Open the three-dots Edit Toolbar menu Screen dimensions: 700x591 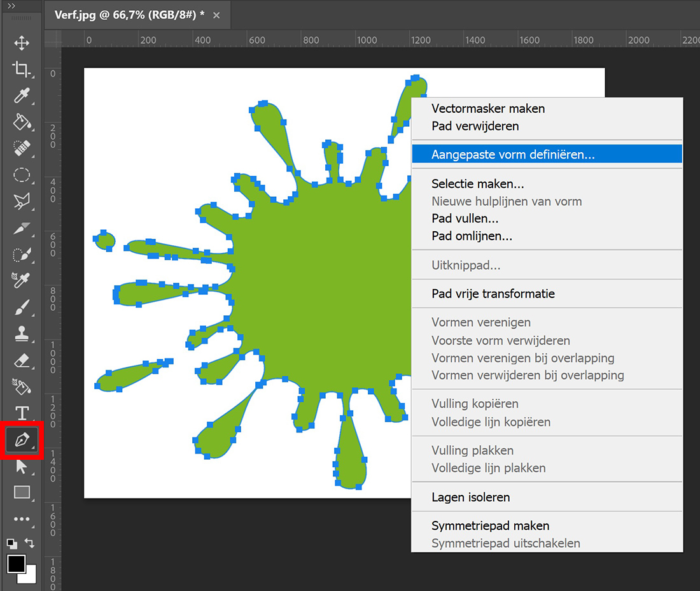click(22, 519)
